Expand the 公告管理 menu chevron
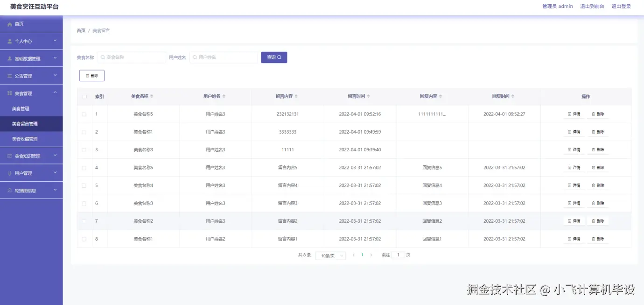 coord(55,75)
